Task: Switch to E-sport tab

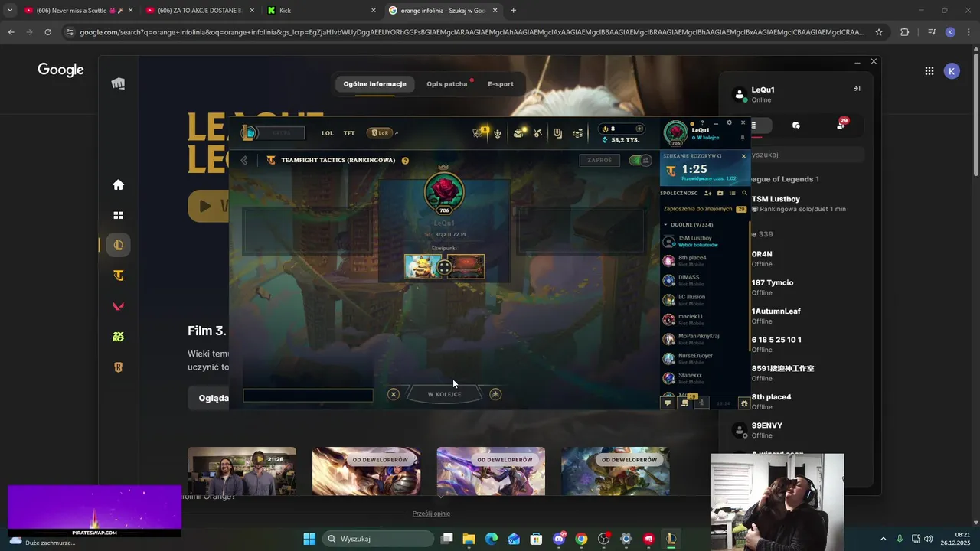Action: [501, 84]
